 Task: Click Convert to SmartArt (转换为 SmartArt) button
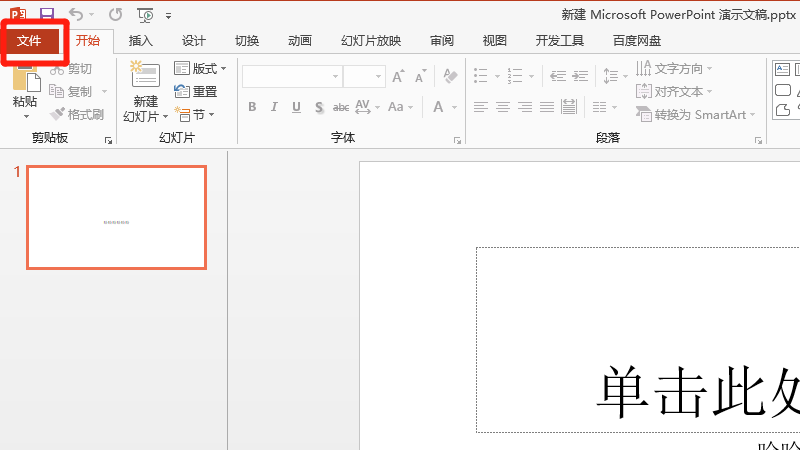693,114
